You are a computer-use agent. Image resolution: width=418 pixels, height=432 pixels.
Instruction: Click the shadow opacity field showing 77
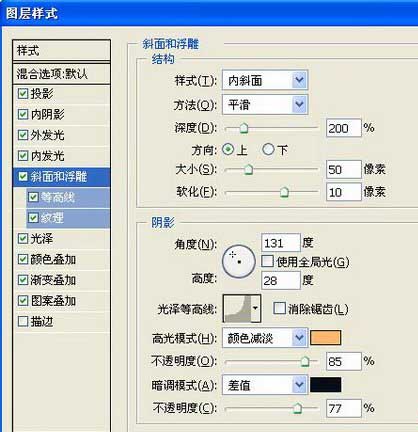[x=344, y=408]
